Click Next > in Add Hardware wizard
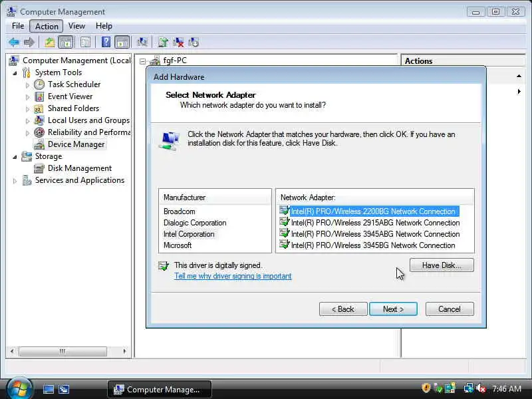Image resolution: width=532 pixels, height=399 pixels. pos(393,309)
